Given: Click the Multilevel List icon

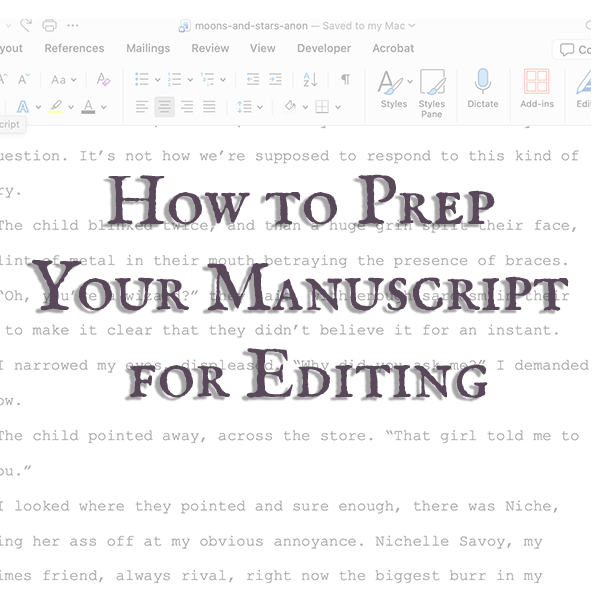Looking at the screenshot, I should pos(207,80).
